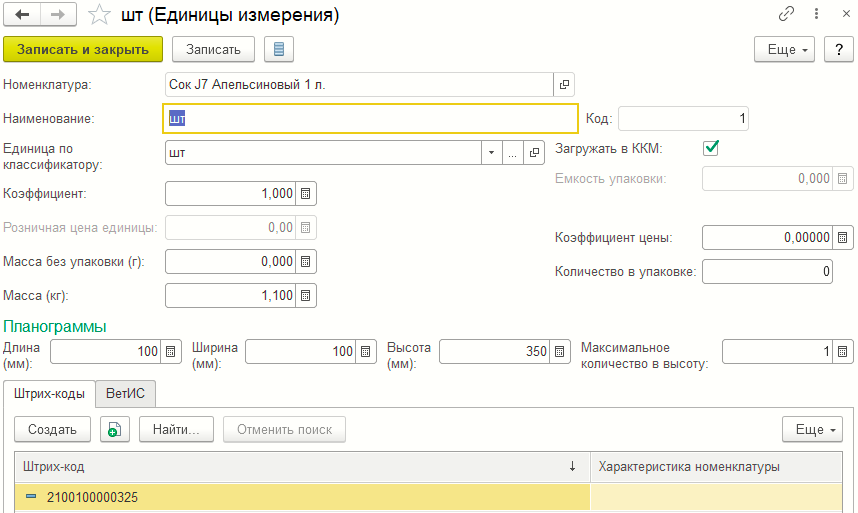Open the top Еще dropdown menu

(785, 49)
